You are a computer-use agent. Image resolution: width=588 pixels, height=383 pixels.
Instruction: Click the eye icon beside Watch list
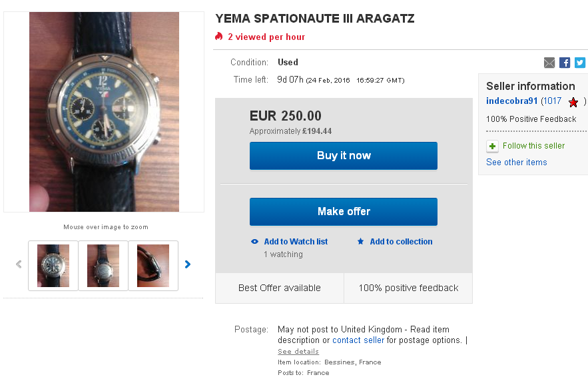(x=254, y=242)
